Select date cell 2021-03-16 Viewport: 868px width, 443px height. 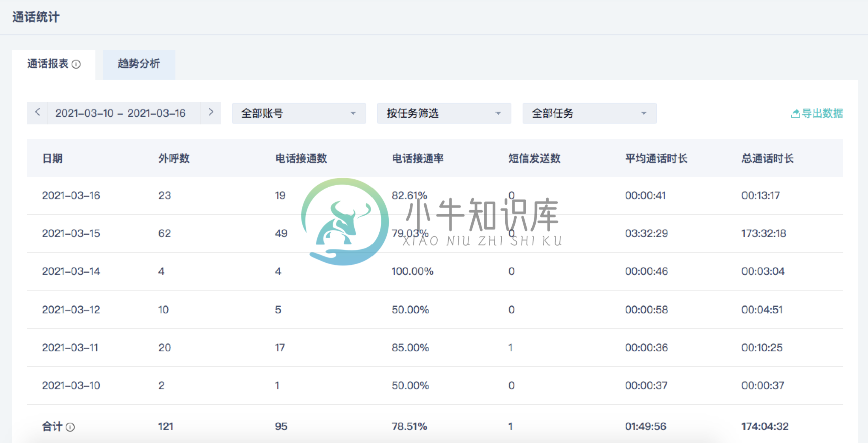71,196
